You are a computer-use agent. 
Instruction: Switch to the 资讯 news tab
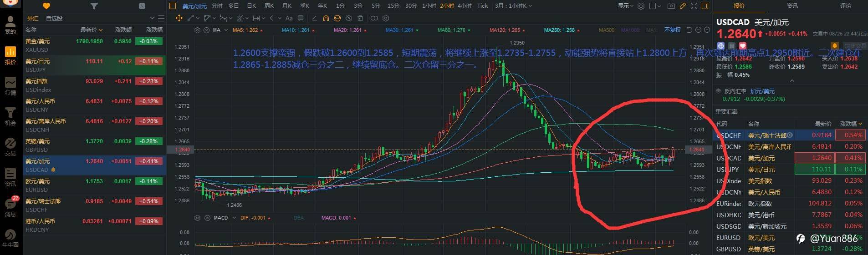(792, 6)
